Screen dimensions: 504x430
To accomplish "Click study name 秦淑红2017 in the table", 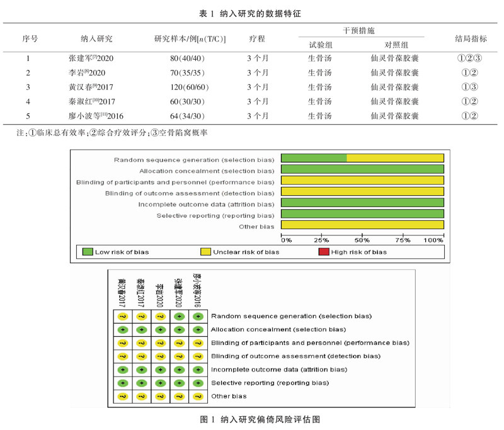I will pos(91,101).
